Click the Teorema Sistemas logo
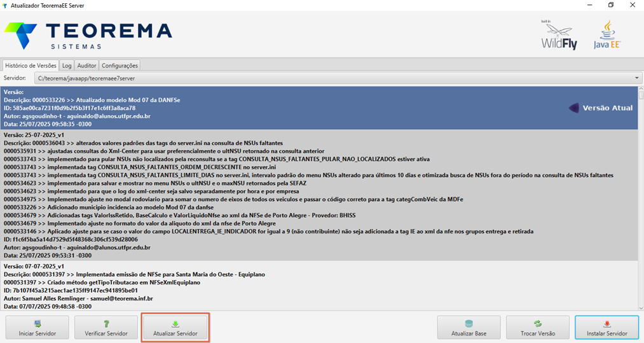The height and width of the screenshot is (343, 644). (x=88, y=36)
